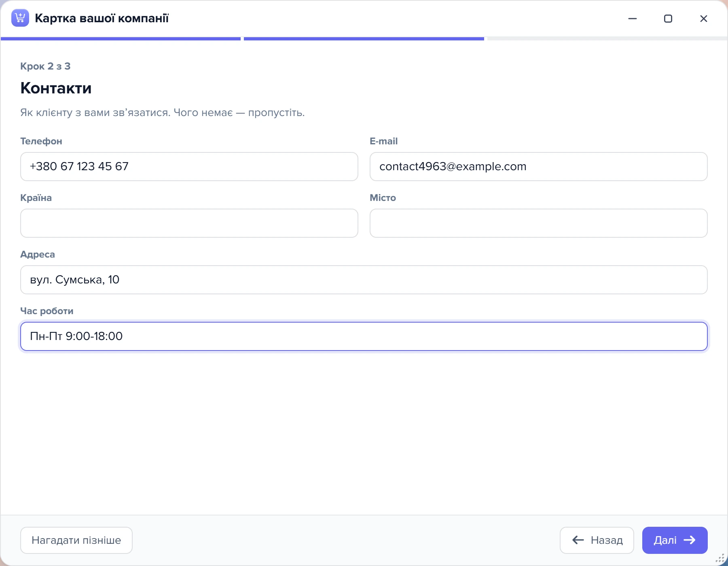728x566 pixels.
Task: Click the Місто label
Action: coord(383,198)
